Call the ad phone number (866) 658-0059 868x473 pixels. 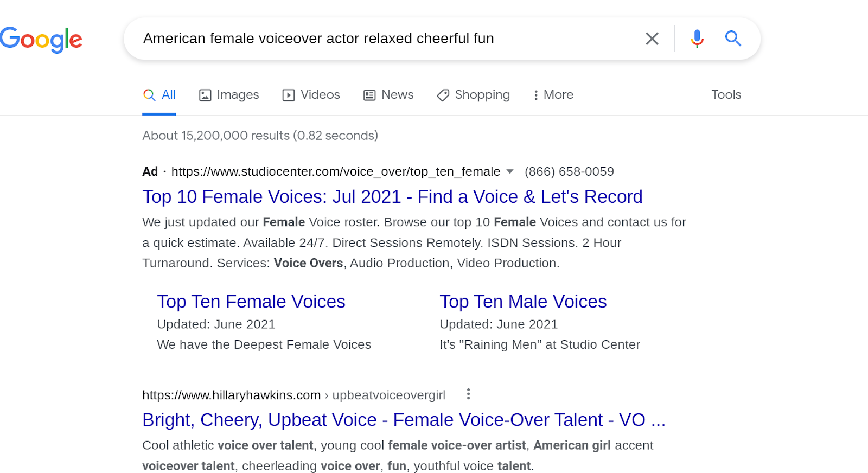point(569,172)
